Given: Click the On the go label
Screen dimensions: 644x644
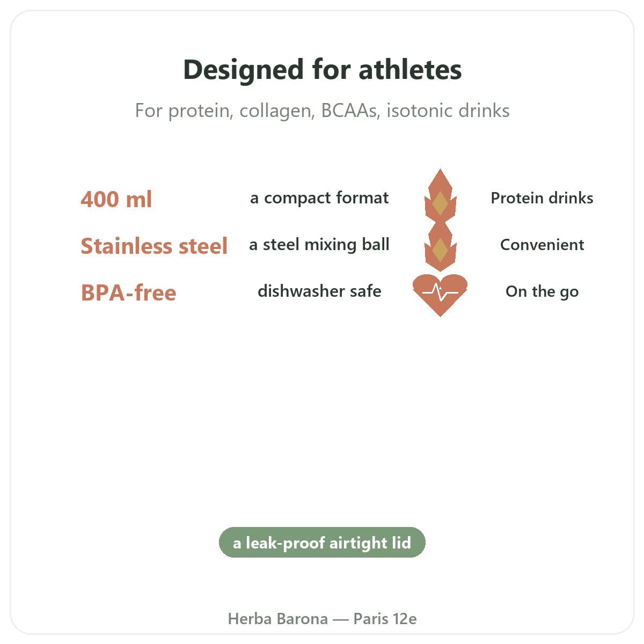Looking at the screenshot, I should (542, 291).
